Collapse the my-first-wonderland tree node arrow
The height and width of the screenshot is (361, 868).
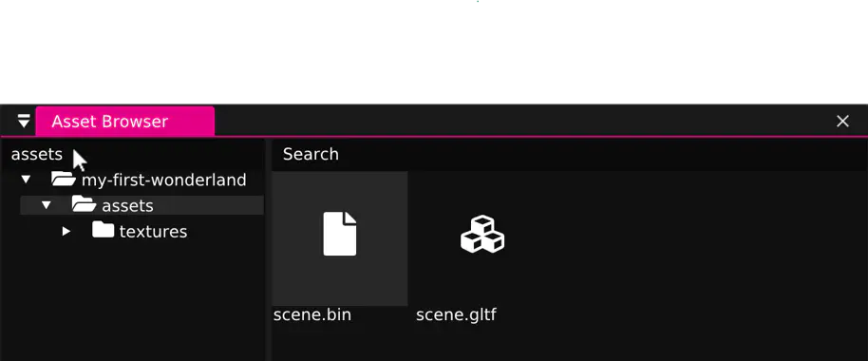point(26,180)
